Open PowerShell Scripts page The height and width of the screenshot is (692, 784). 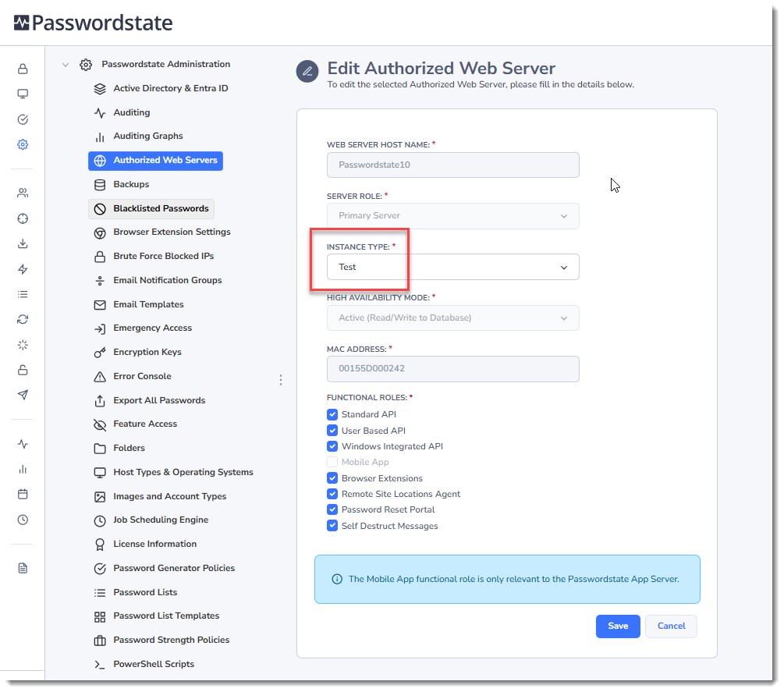click(154, 665)
